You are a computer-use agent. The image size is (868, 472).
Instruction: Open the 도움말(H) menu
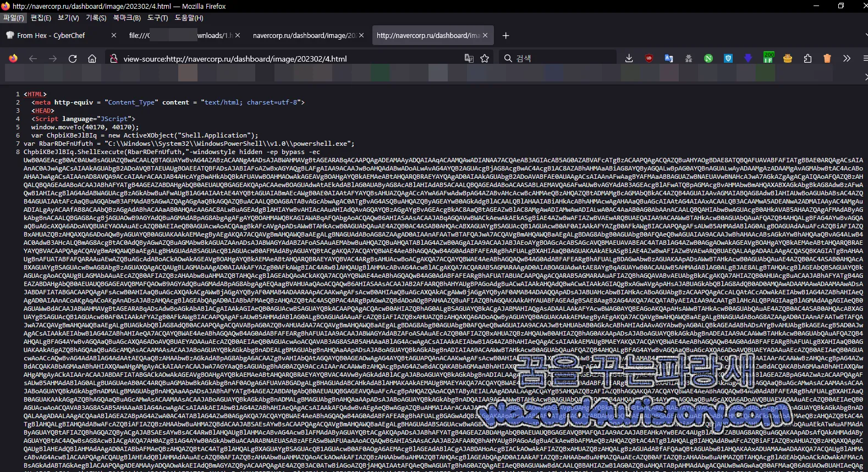pyautogui.click(x=189, y=18)
